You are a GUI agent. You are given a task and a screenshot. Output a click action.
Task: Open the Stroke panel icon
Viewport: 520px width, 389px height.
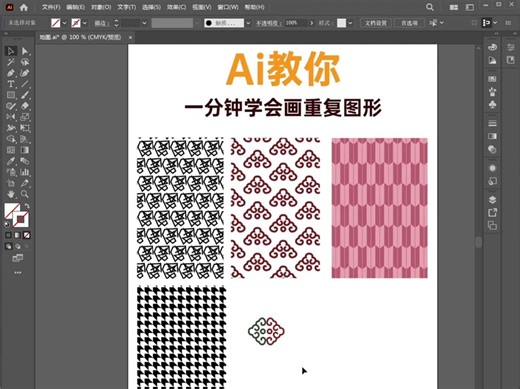pos(492,123)
